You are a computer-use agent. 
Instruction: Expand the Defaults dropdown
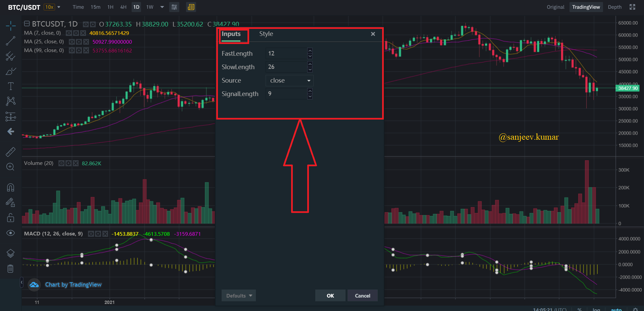(239, 296)
